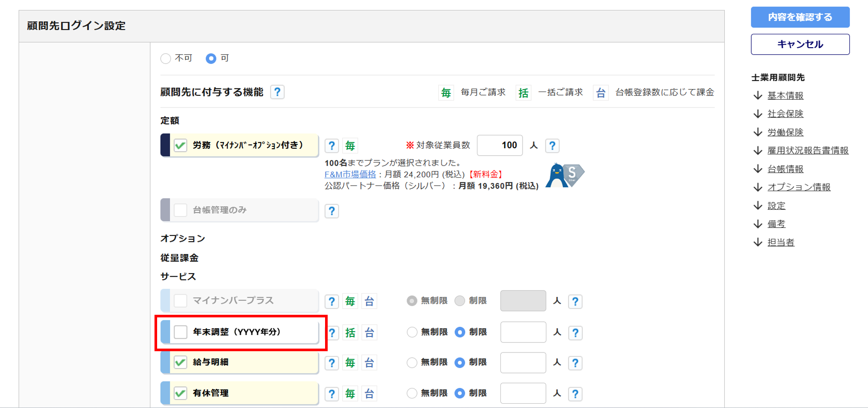The width and height of the screenshot is (868, 408).
Task: Jump to 基本情報 section
Action: (x=786, y=95)
